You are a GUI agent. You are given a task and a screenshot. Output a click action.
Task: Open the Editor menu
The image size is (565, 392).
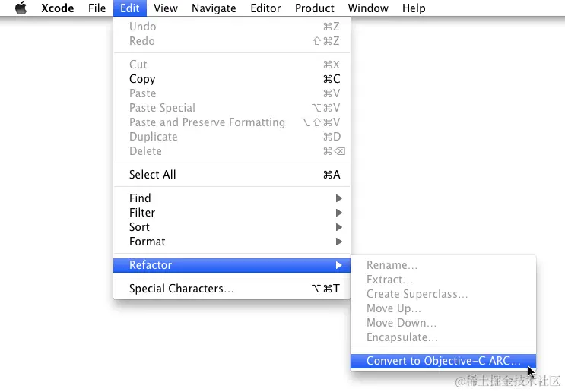coord(265,8)
